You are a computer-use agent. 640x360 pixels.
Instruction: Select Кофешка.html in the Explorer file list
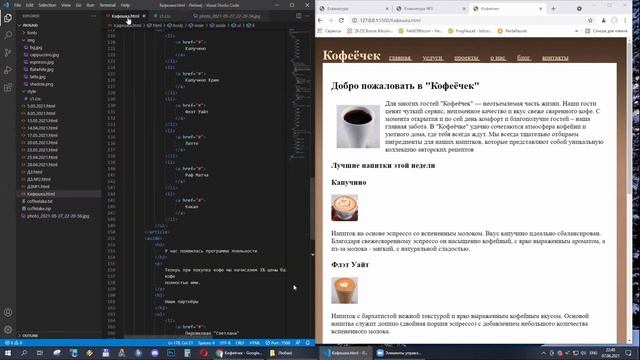pos(41,194)
